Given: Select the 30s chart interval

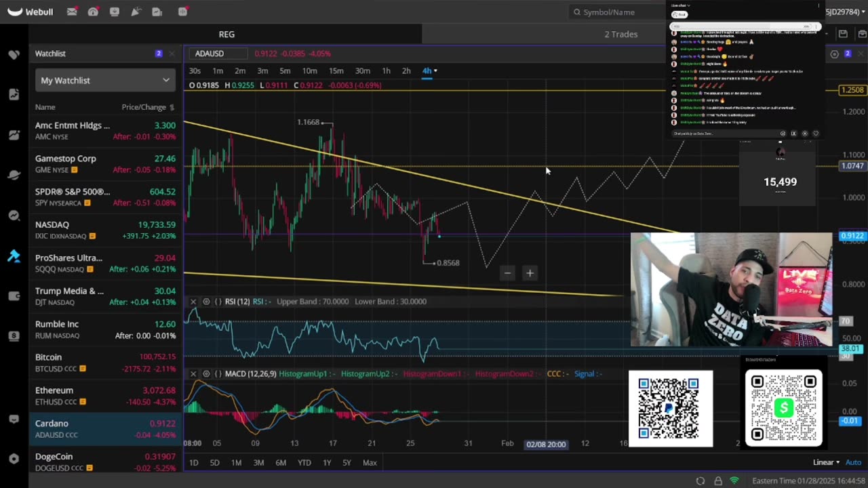Looking at the screenshot, I should (x=195, y=71).
